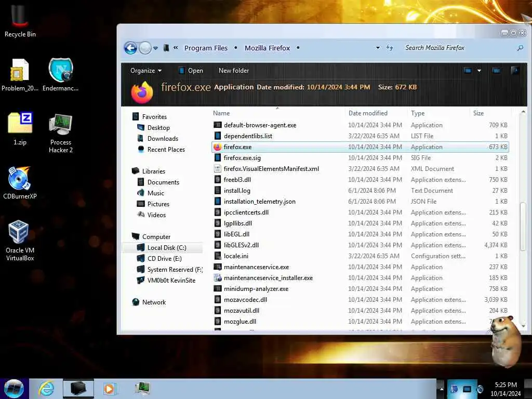532x399 pixels.
Task: Click the Open toolbar button
Action: click(x=191, y=71)
